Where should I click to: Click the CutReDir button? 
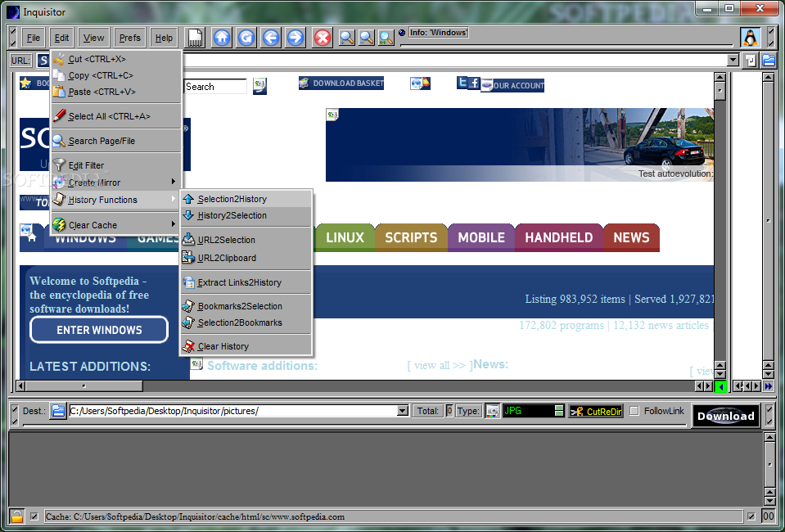tap(596, 412)
